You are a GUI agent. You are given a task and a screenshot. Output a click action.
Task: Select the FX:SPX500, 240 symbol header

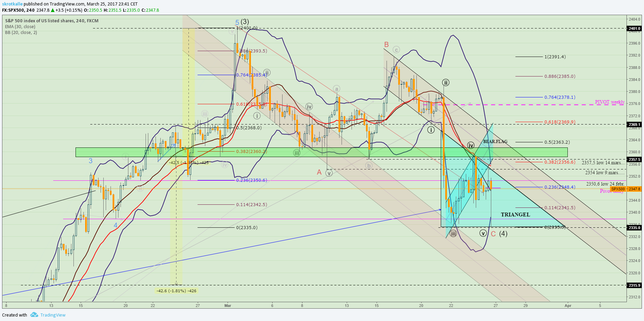pyautogui.click(x=18, y=10)
